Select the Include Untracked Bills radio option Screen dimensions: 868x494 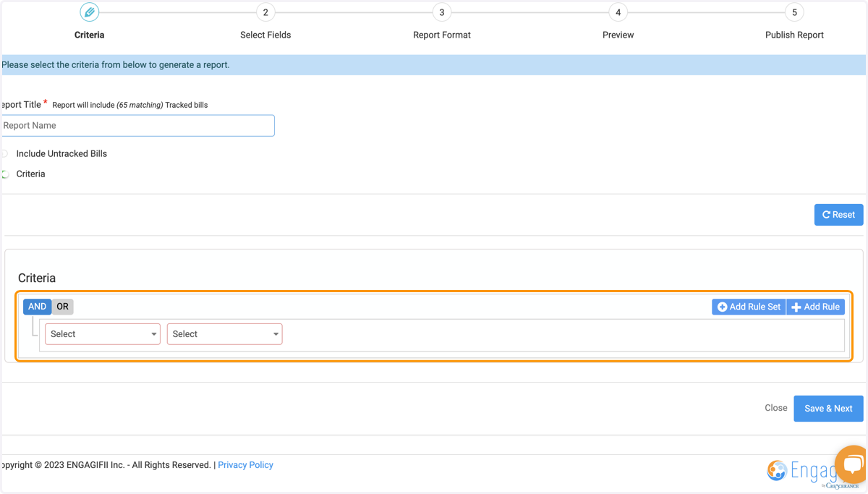[x=5, y=153]
